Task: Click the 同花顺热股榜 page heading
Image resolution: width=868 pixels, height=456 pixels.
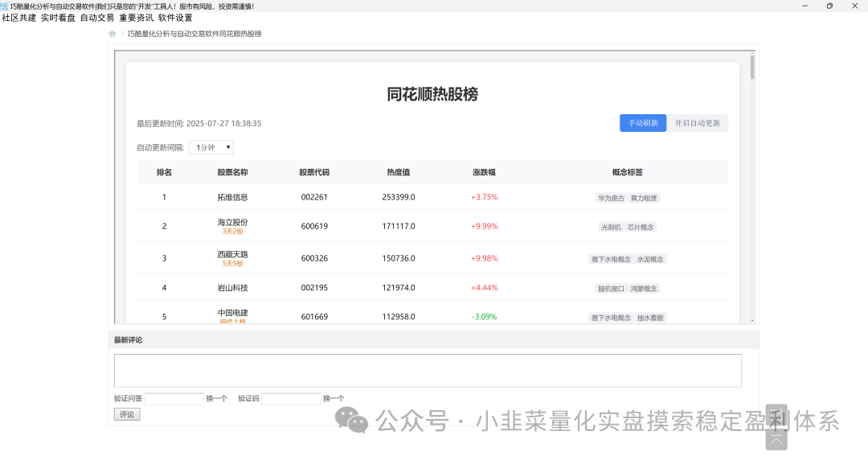Action: click(x=432, y=94)
